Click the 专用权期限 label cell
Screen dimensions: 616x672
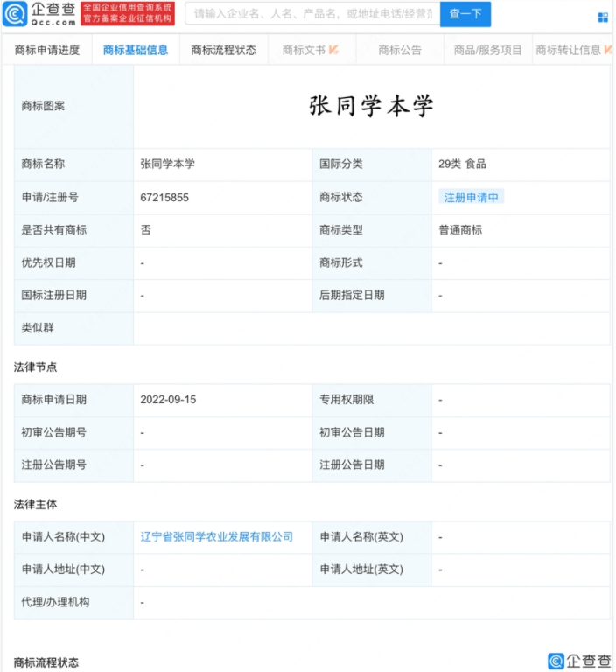[372, 400]
